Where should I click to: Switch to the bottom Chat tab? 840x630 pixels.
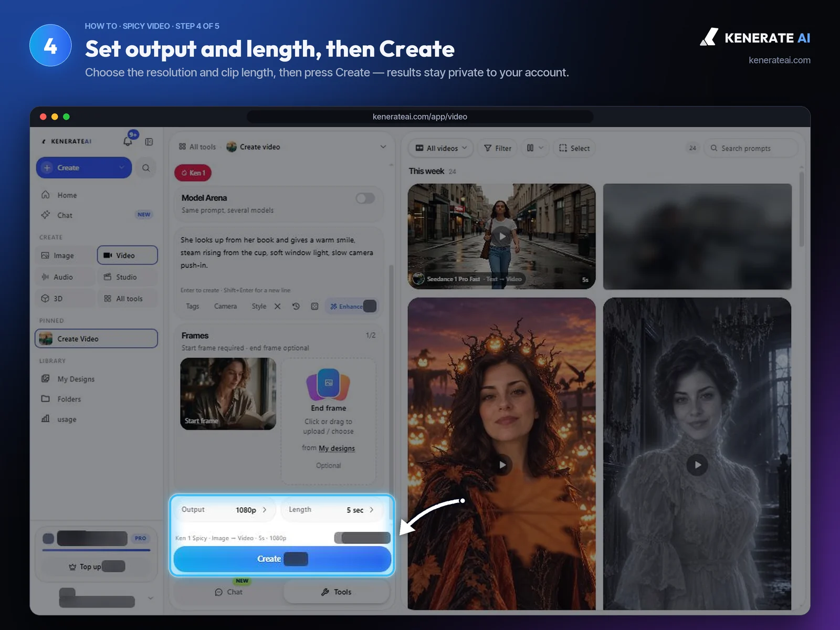229,592
